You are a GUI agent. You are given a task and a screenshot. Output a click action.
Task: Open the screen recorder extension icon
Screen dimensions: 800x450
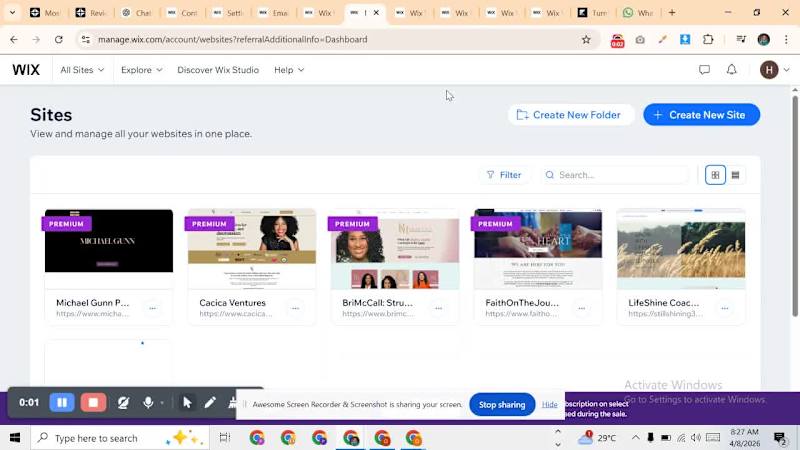point(617,40)
